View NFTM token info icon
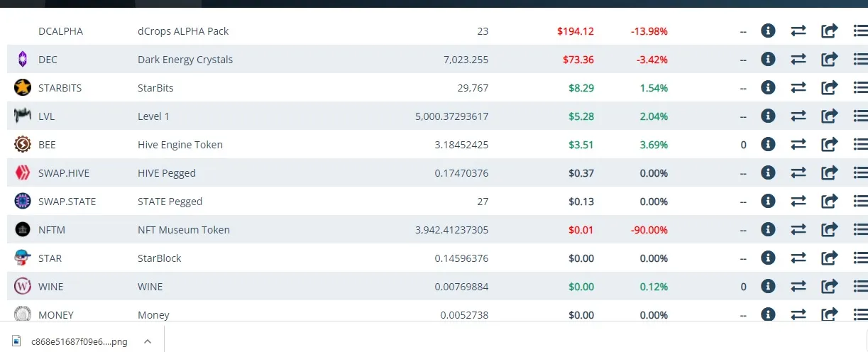 [767, 230]
